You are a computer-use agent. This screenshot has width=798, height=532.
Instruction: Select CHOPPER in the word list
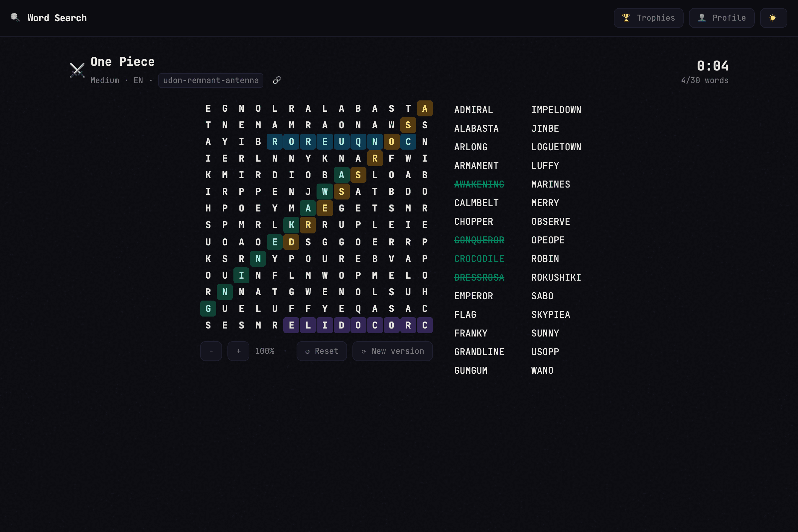[x=473, y=221]
